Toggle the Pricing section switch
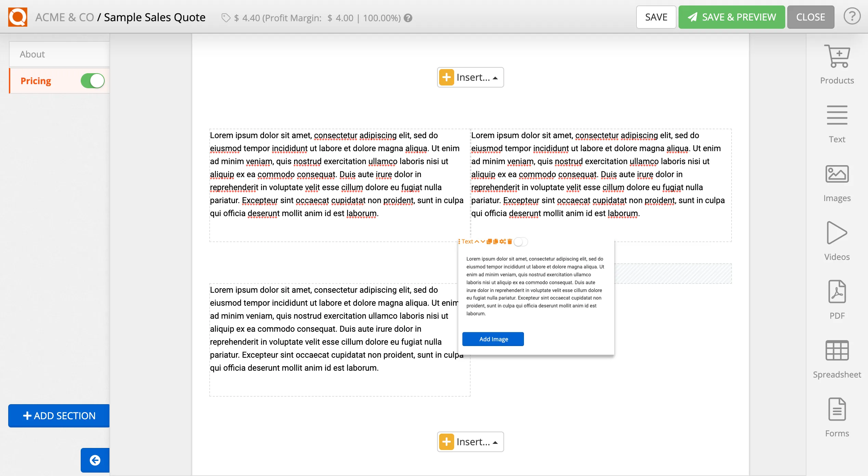 [x=92, y=81]
